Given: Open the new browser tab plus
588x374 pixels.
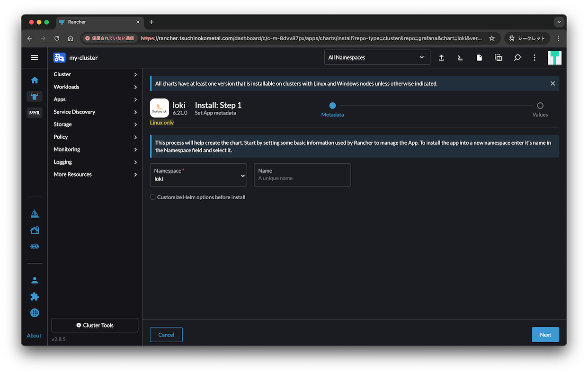Looking at the screenshot, I should point(151,22).
